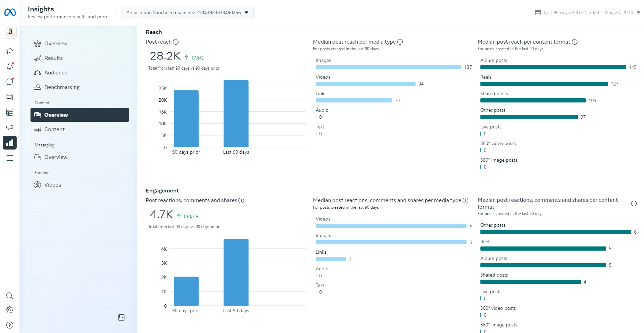
Task: Open the Settings gear icon
Action: [x=10, y=310]
